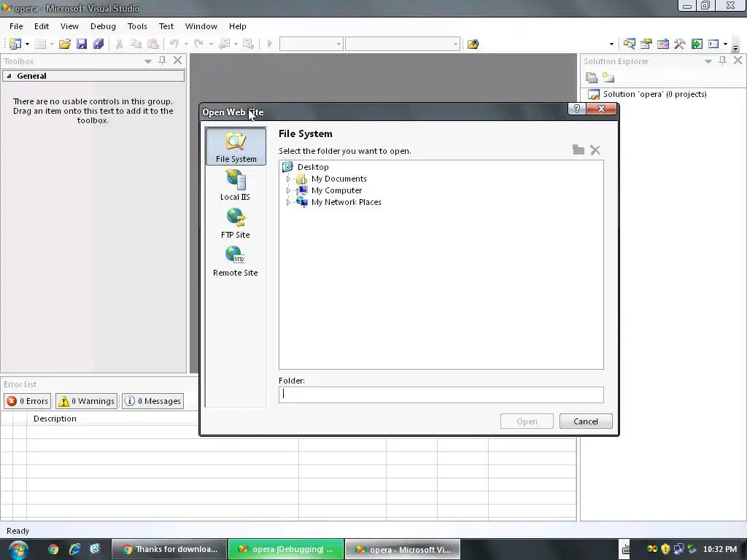Create new folder icon in dialog
The height and width of the screenshot is (560, 747).
click(x=578, y=150)
